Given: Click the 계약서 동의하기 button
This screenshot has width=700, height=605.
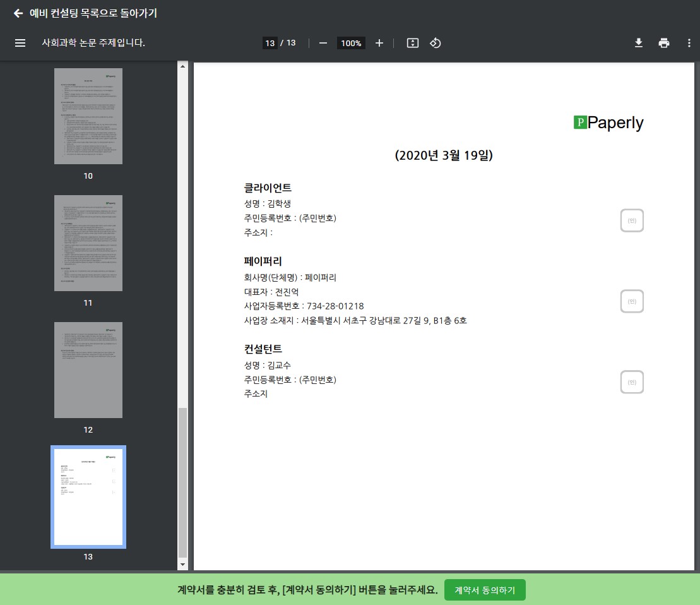Looking at the screenshot, I should [485, 590].
